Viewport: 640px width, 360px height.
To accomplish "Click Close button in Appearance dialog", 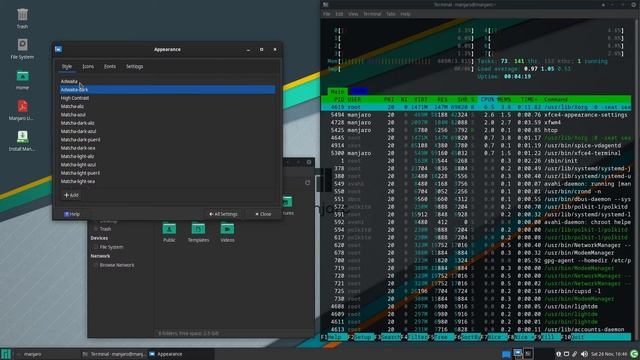I will click(263, 214).
